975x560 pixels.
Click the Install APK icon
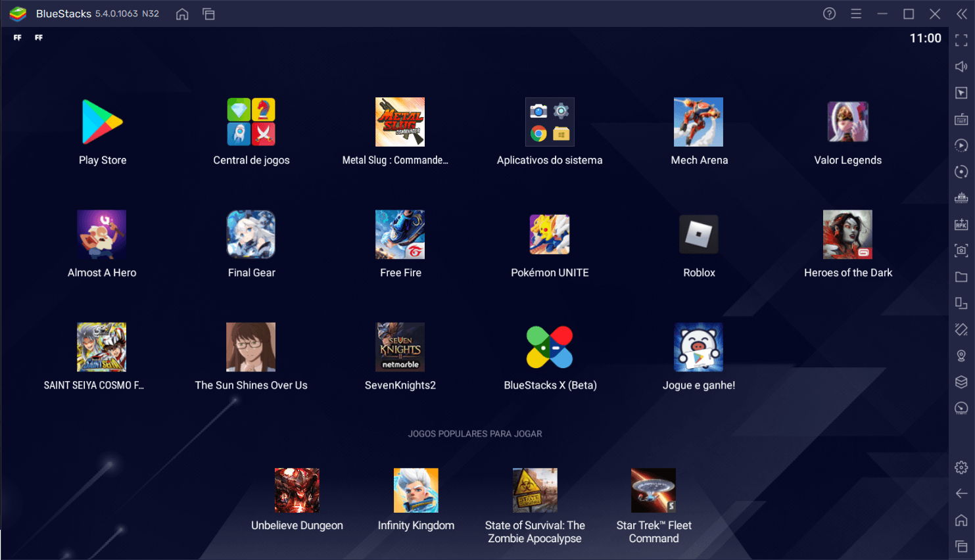point(961,224)
